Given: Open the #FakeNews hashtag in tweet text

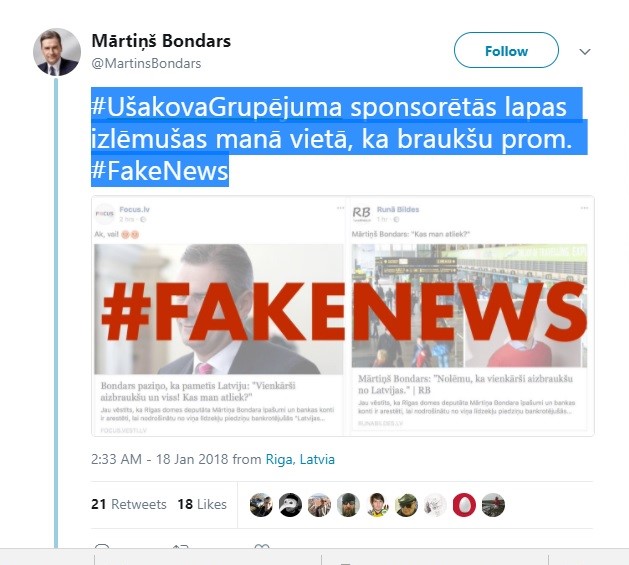Looking at the screenshot, I should click(x=160, y=171).
